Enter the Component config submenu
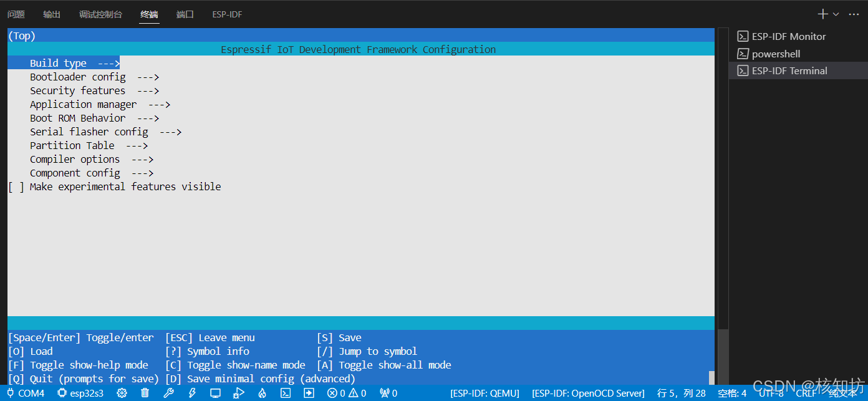Viewport: 868px width, 401px height. click(x=92, y=173)
